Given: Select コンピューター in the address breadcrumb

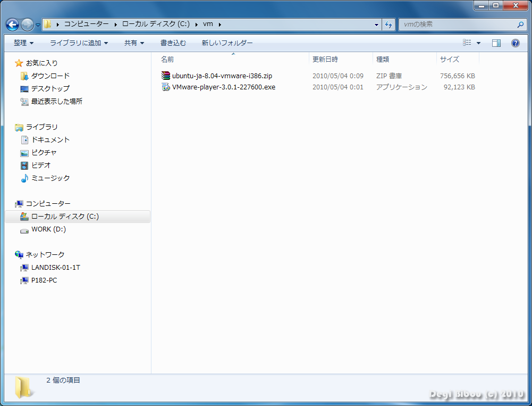Looking at the screenshot, I should (x=86, y=24).
